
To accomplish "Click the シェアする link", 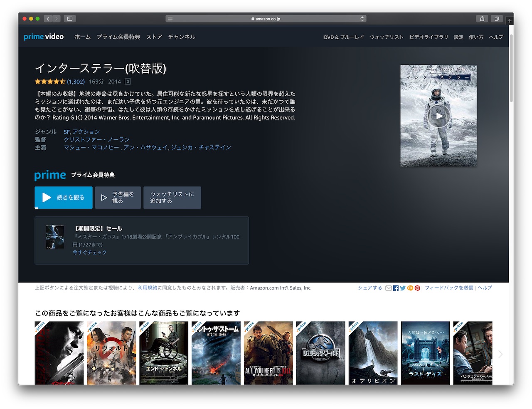I will click(370, 288).
